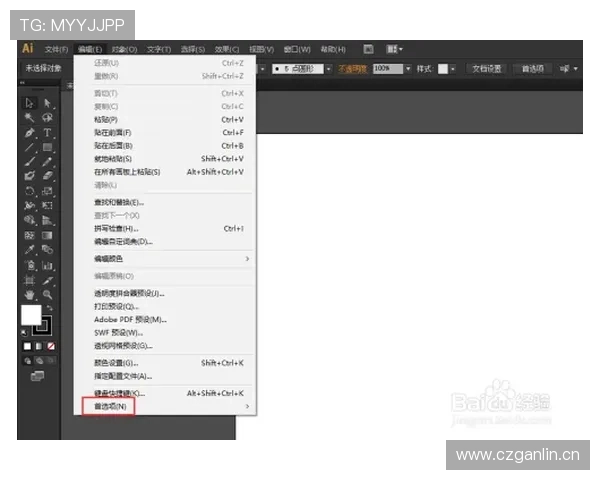Expand the 首选项(N) submenu

(248, 406)
